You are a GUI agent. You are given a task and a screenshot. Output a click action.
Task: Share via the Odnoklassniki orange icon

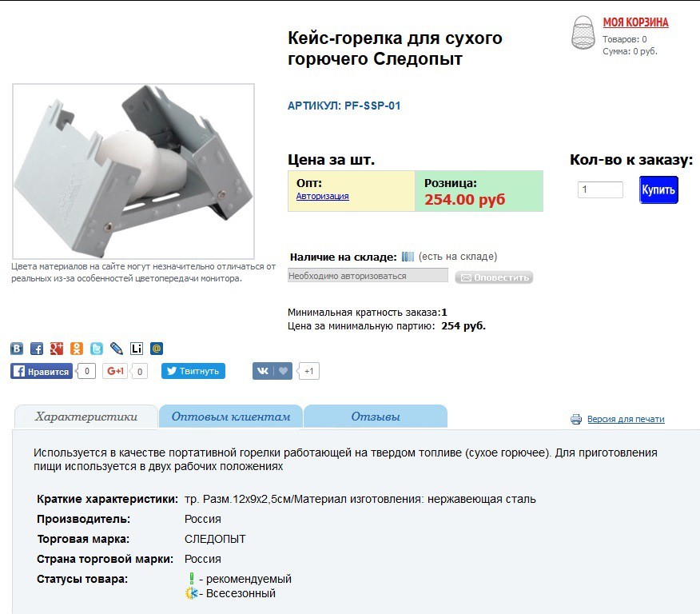[77, 349]
